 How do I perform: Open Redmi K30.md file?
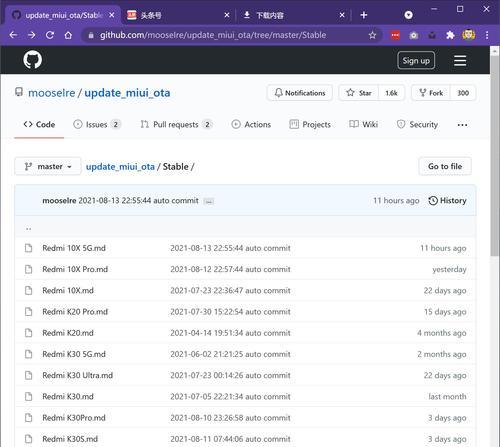point(68,396)
